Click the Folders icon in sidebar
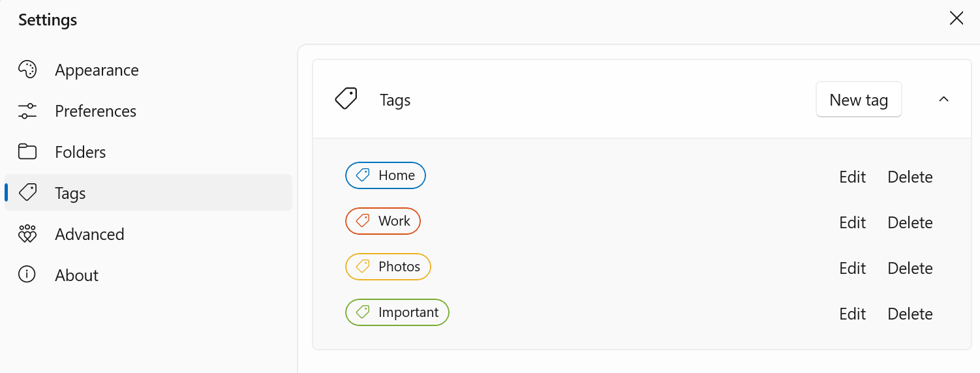Viewport: 980px width, 373px height. click(x=27, y=152)
